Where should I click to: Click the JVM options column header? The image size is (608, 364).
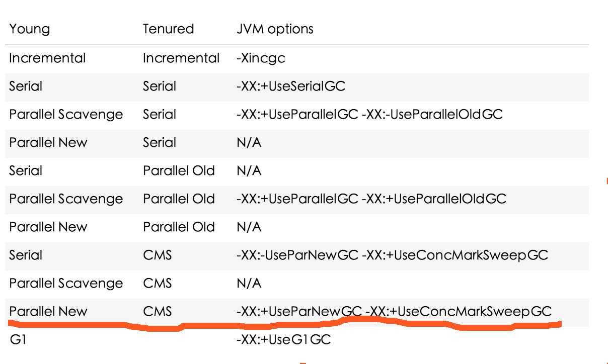coord(274,29)
